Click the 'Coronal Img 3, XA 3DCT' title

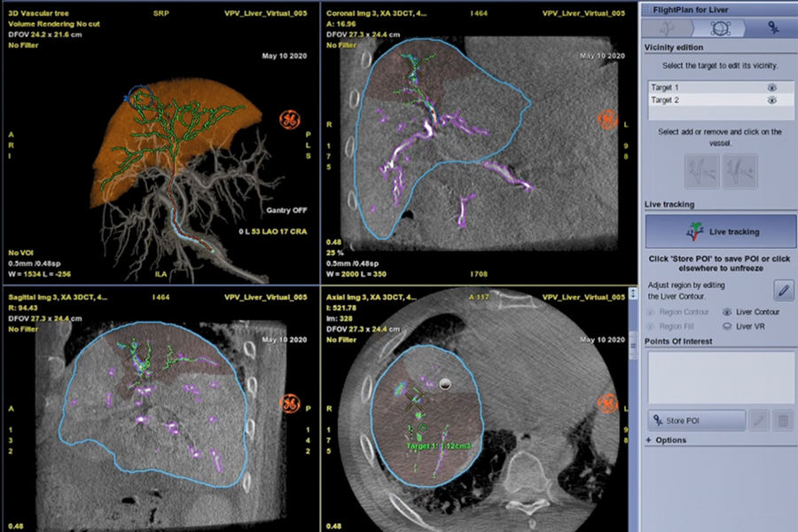click(x=376, y=13)
